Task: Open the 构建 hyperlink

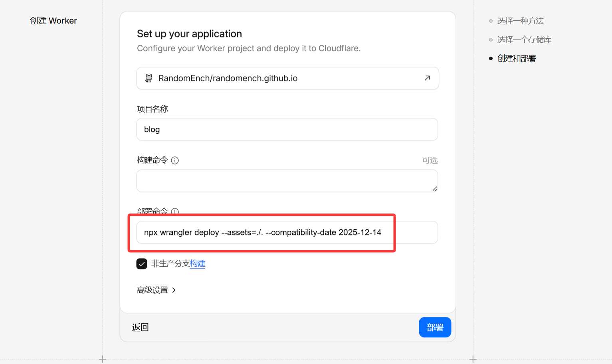Action: [x=198, y=264]
